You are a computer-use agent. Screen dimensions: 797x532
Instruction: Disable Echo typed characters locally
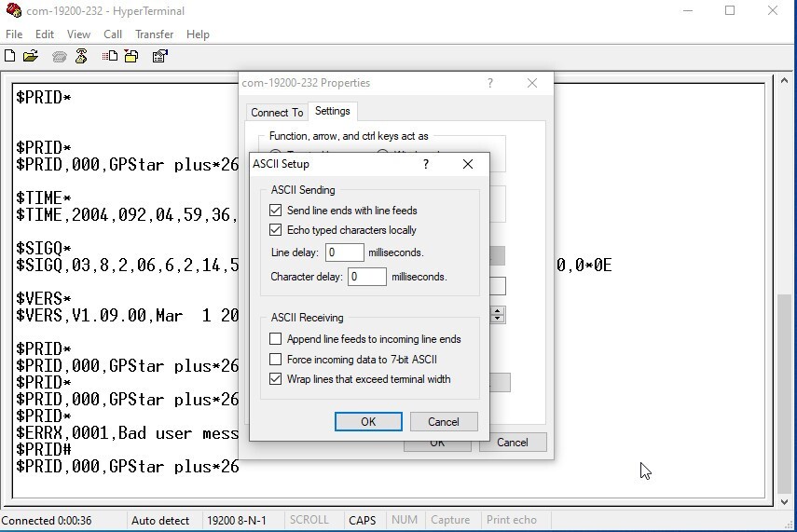click(x=276, y=230)
